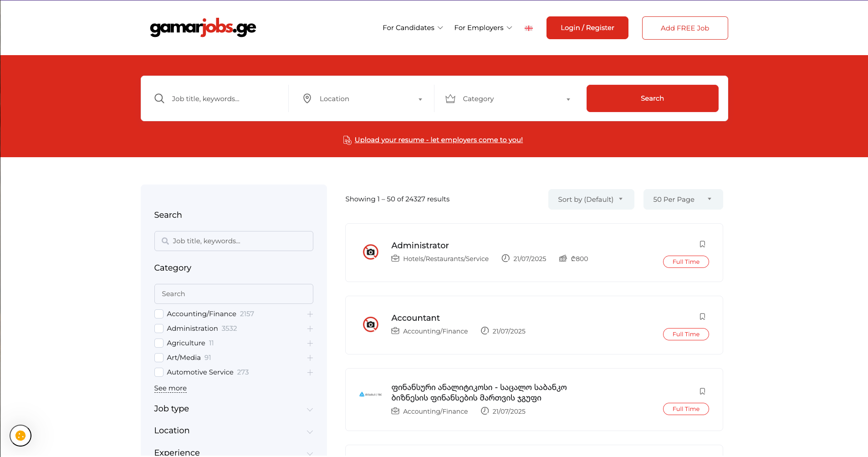
Task: Tick the Agriculture category checkbox
Action: [x=159, y=343]
